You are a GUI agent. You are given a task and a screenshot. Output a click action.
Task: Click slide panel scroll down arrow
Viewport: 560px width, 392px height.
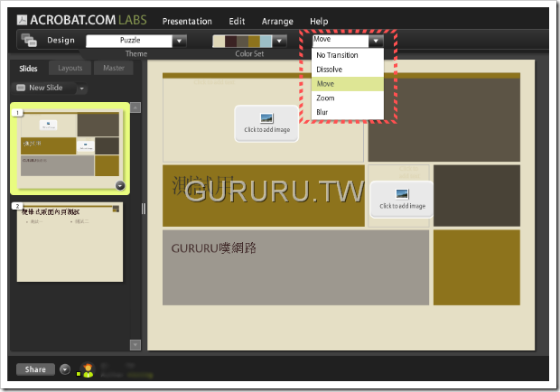tap(135, 345)
